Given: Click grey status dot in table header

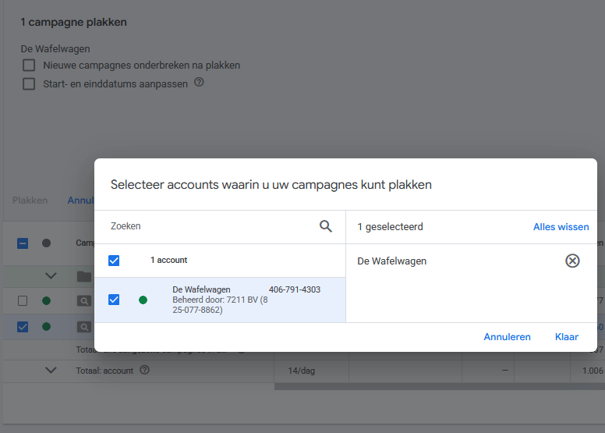Looking at the screenshot, I should point(46,243).
